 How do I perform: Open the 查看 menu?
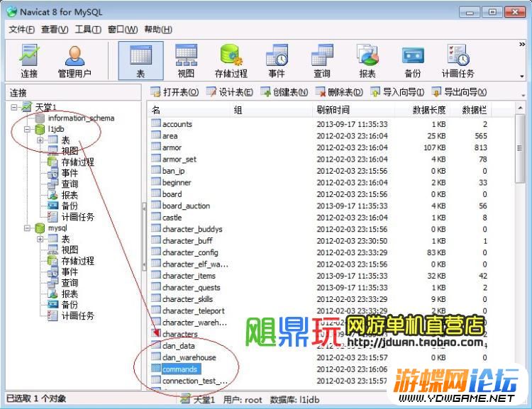55,30
